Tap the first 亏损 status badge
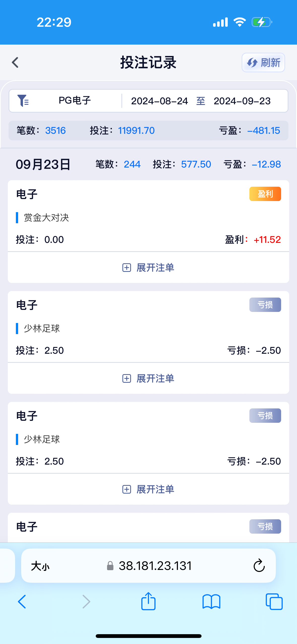 265,305
